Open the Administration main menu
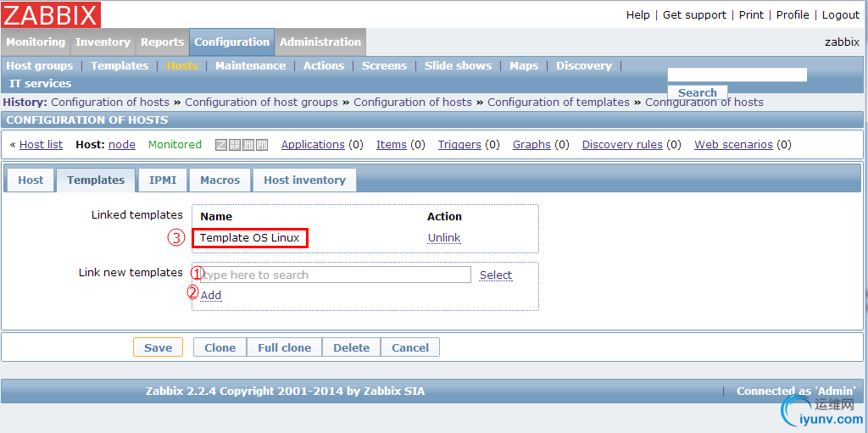Image resolution: width=868 pixels, height=433 pixels. (x=320, y=42)
